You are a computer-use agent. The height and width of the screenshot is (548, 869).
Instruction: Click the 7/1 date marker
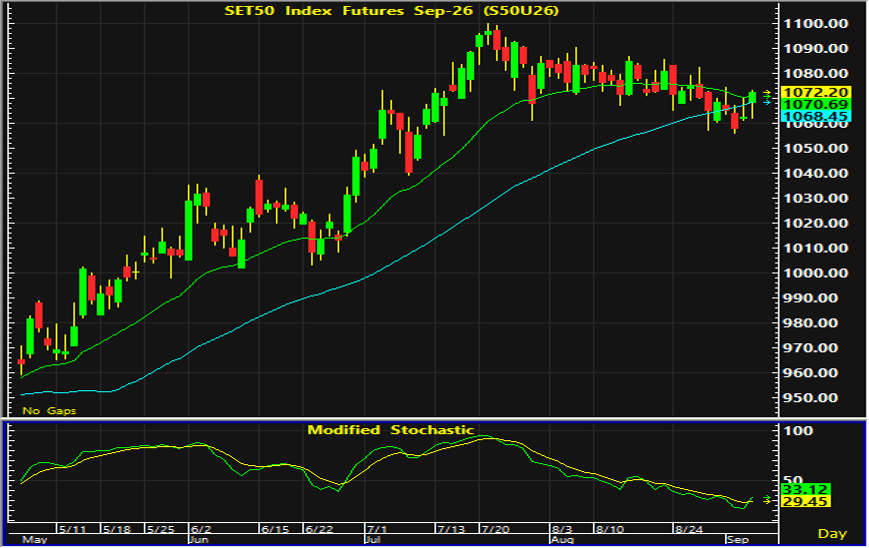pos(376,529)
